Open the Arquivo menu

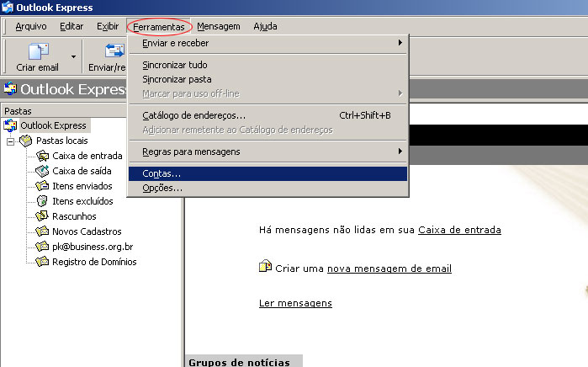pyautogui.click(x=31, y=26)
